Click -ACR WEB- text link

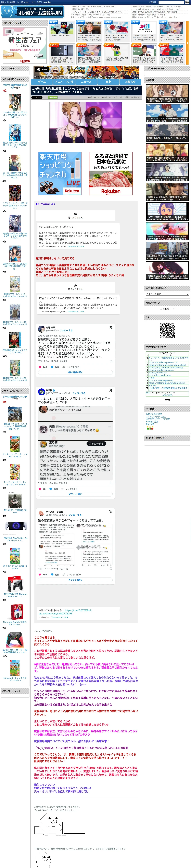point(167,395)
